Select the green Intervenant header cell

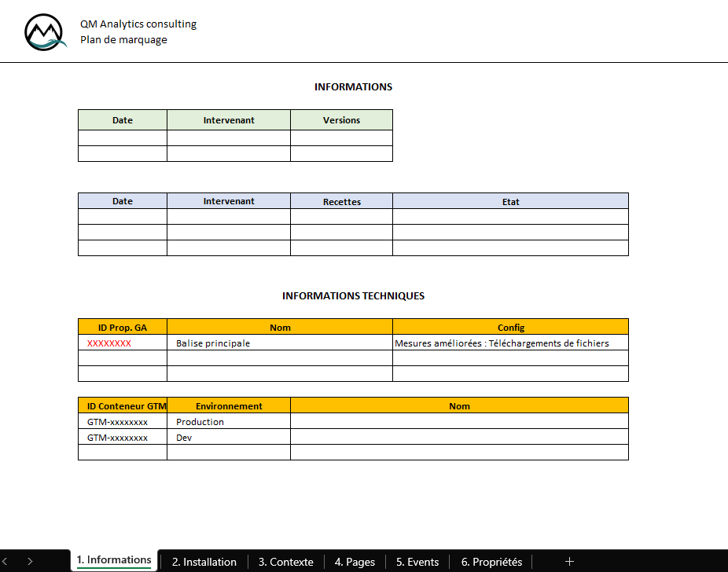pyautogui.click(x=229, y=120)
